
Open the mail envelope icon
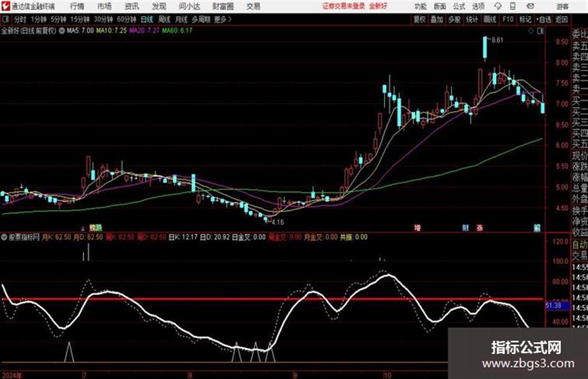(x=530, y=6)
